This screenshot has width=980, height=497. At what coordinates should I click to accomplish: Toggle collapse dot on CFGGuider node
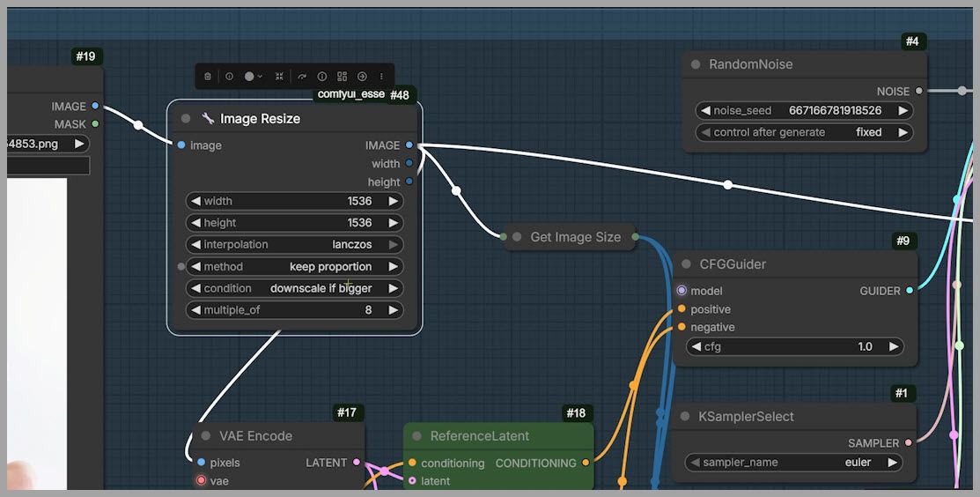[x=686, y=264]
